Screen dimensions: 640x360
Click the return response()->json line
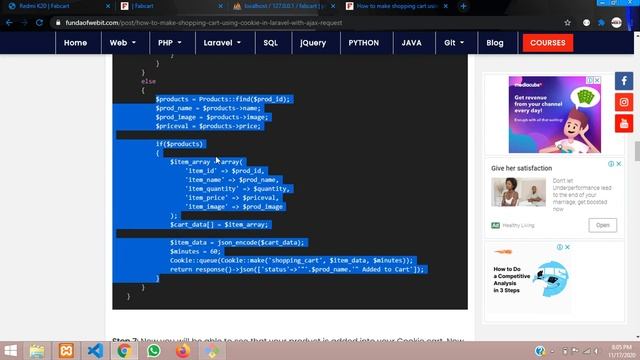pyautogui.click(x=297, y=269)
